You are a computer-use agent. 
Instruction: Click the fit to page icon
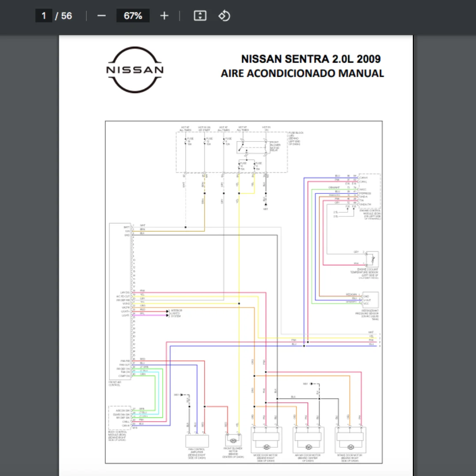[x=200, y=16]
